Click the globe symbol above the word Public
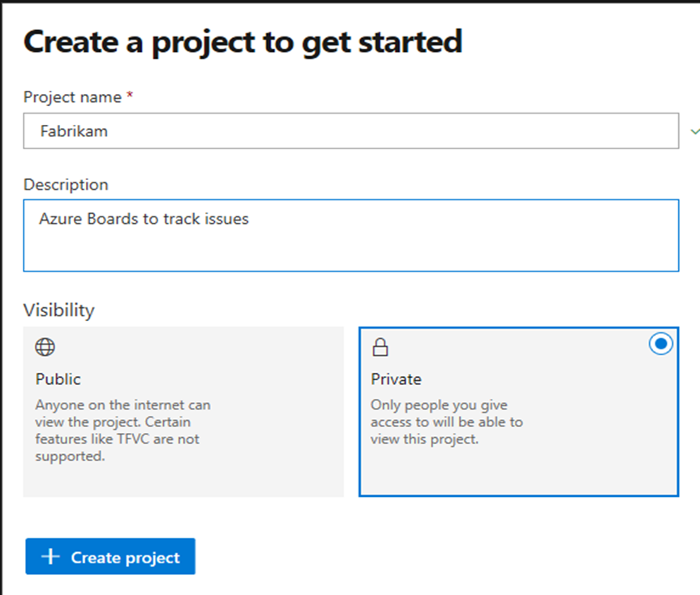The image size is (700, 595). tap(45, 346)
